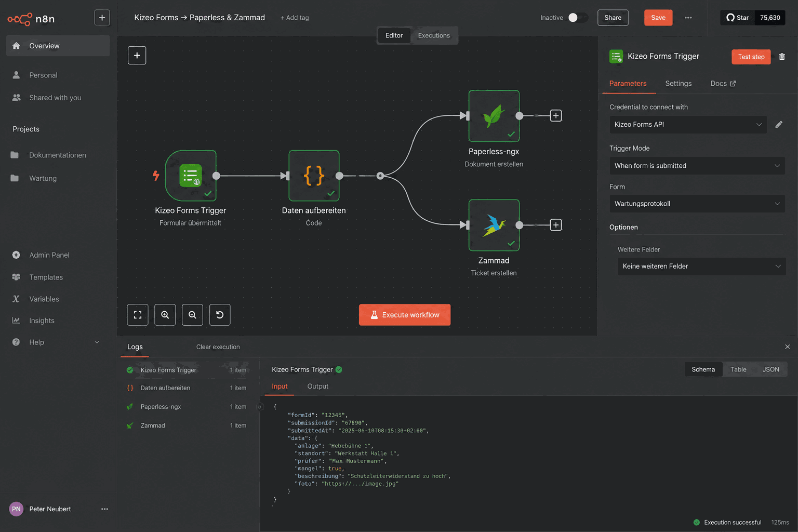
Task: Select Paperless-ngx log row
Action: [x=187, y=407]
